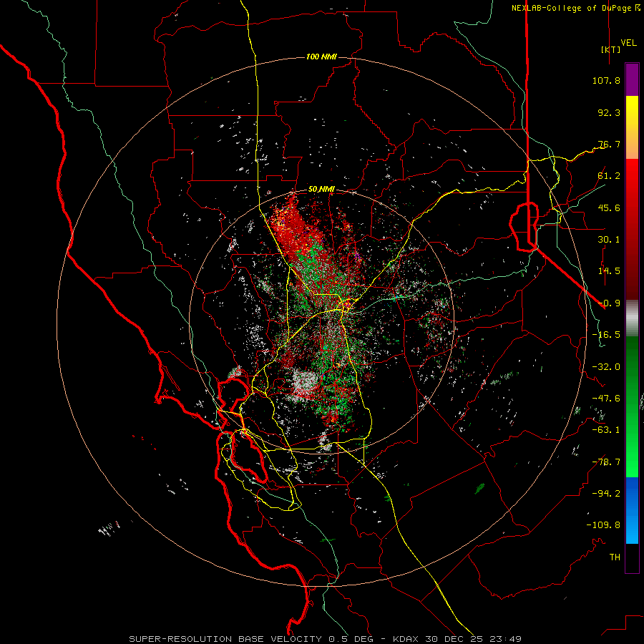Select the 45.6 scale value

pos(609,208)
